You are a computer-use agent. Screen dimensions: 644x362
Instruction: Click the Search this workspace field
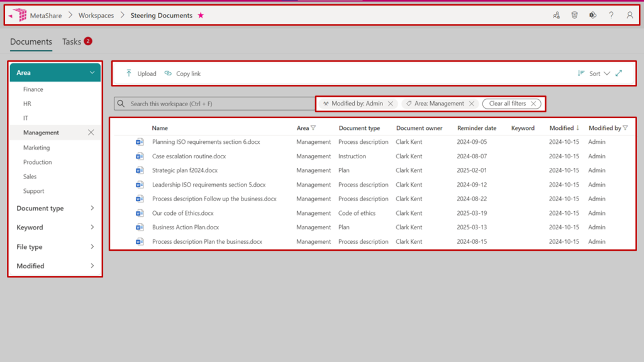click(214, 104)
